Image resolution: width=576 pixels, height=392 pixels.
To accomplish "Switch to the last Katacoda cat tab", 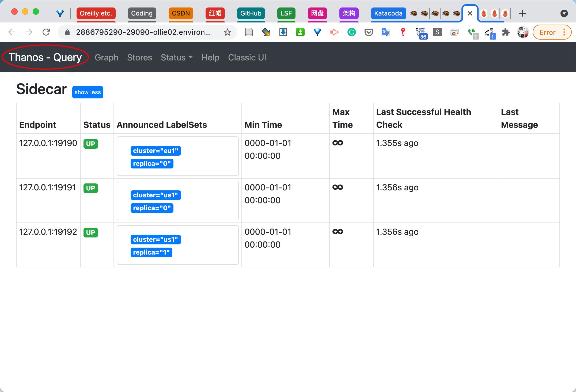I will (x=456, y=13).
